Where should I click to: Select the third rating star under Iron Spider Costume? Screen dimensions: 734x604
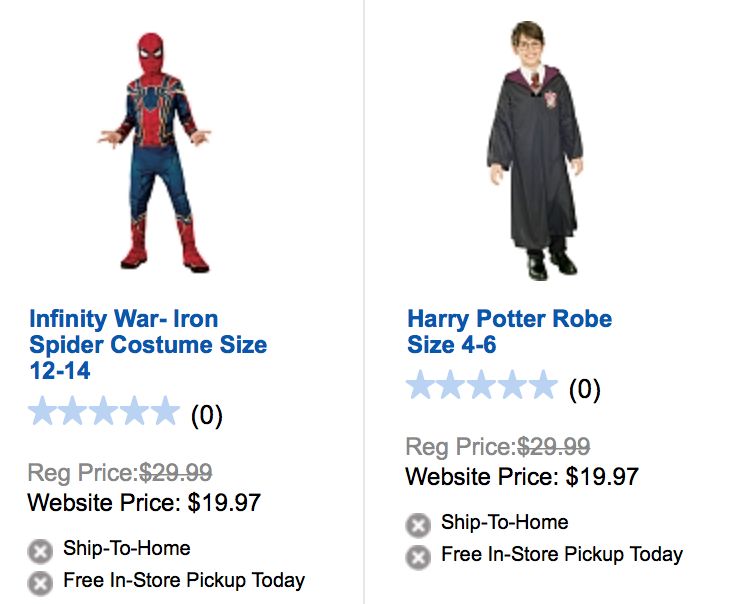click(x=104, y=412)
